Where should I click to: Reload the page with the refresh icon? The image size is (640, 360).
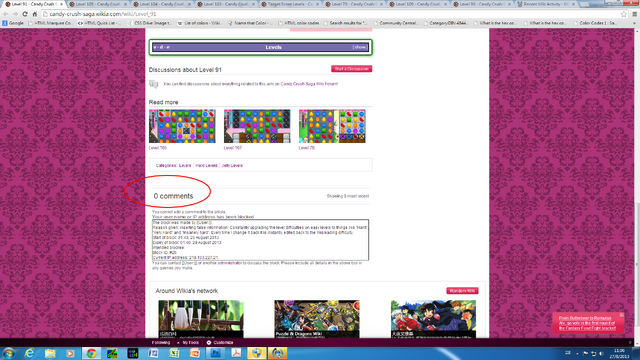click(25, 14)
